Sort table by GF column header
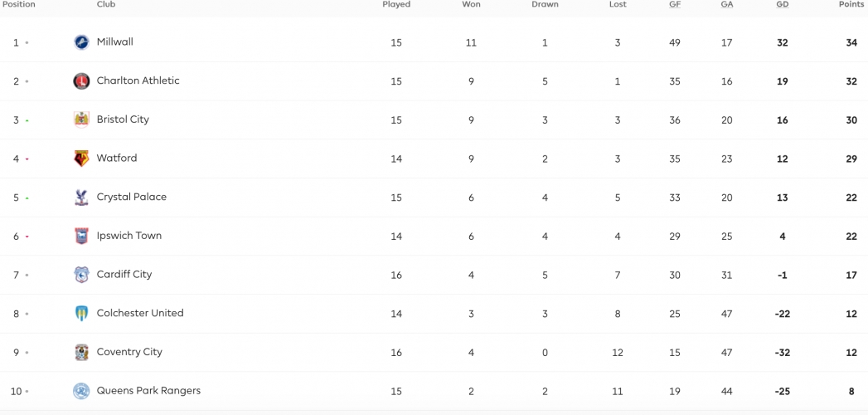 click(675, 4)
